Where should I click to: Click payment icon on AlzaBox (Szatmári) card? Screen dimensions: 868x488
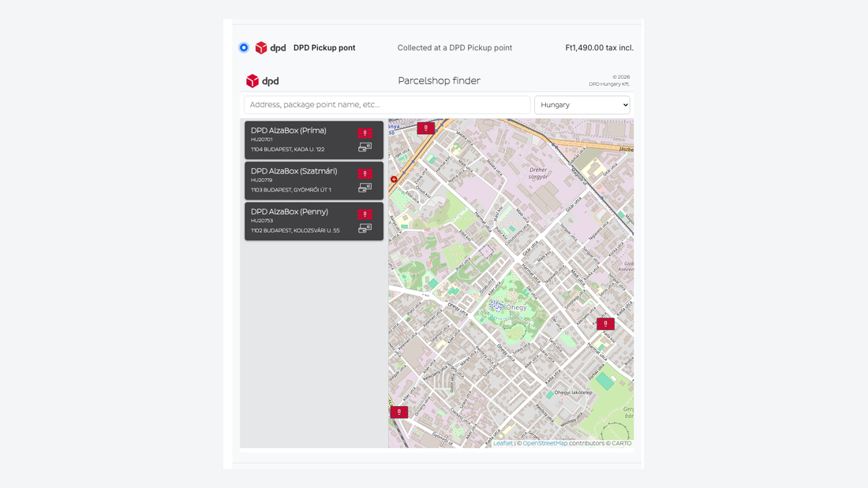pyautogui.click(x=365, y=188)
